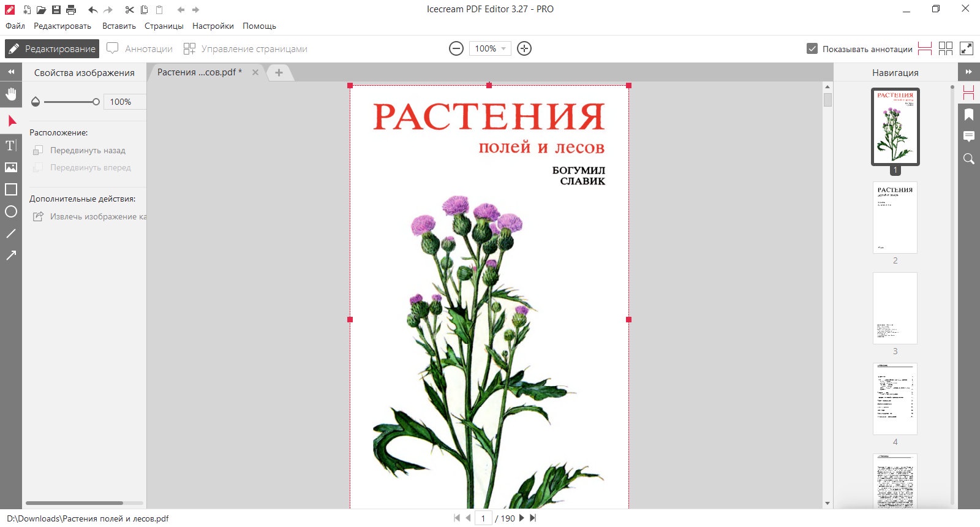Click Извлечь изображение action
This screenshot has height=527, width=980.
89,216
